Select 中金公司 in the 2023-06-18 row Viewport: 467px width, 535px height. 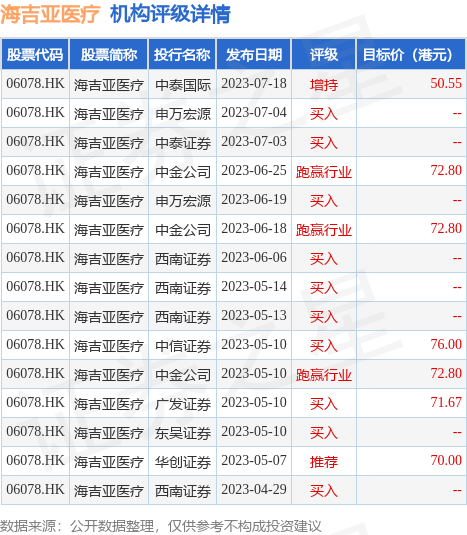pyautogui.click(x=183, y=230)
